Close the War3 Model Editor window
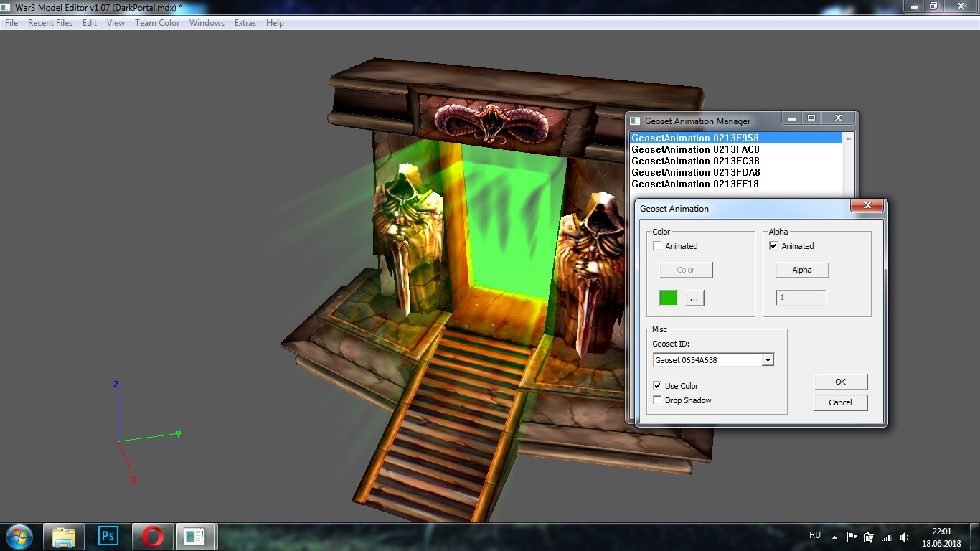 pyautogui.click(x=960, y=6)
